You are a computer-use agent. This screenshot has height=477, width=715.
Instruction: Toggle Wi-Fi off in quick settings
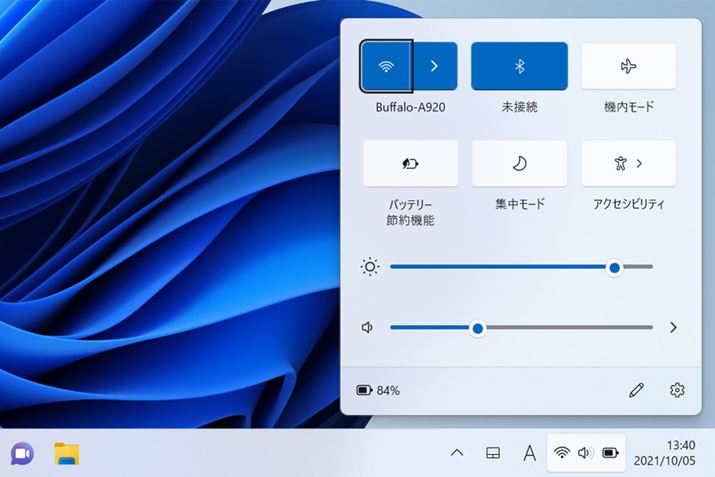click(386, 66)
